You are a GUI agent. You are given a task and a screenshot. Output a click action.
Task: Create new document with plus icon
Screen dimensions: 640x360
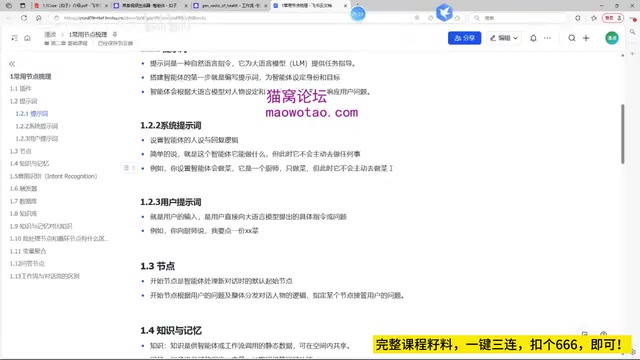(x=586, y=38)
